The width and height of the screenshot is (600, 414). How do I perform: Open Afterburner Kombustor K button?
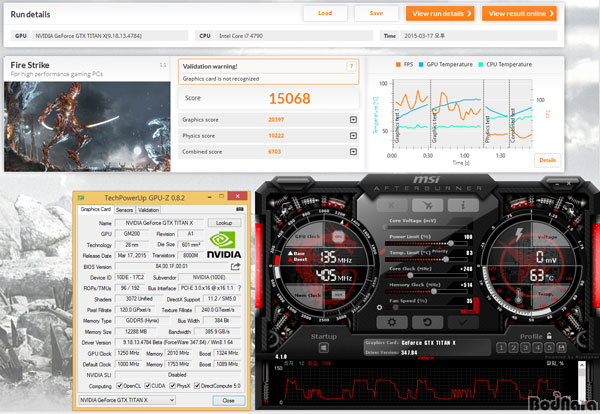click(392, 205)
